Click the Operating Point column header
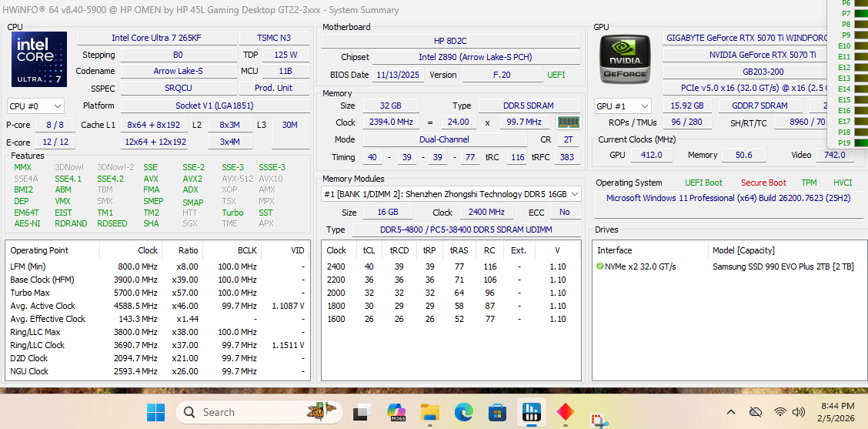This screenshot has width=868, height=429. 53,250
